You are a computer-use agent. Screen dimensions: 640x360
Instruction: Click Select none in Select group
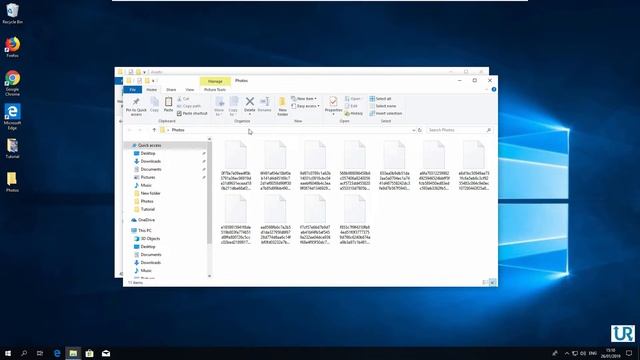click(383, 106)
